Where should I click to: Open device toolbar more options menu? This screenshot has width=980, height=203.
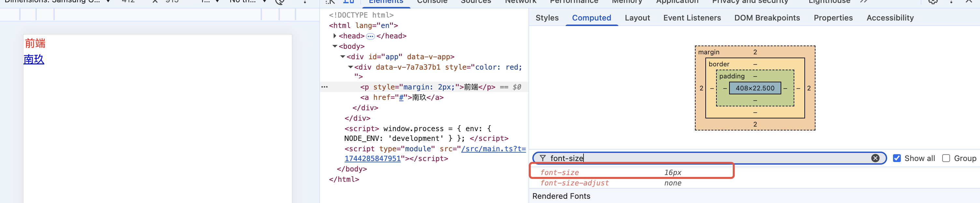pos(305,2)
